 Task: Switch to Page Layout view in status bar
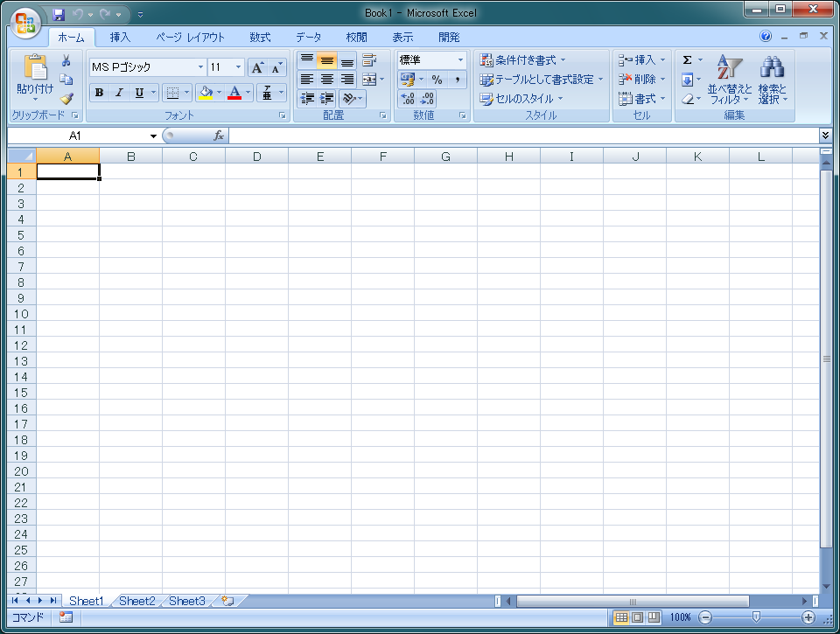(637, 617)
